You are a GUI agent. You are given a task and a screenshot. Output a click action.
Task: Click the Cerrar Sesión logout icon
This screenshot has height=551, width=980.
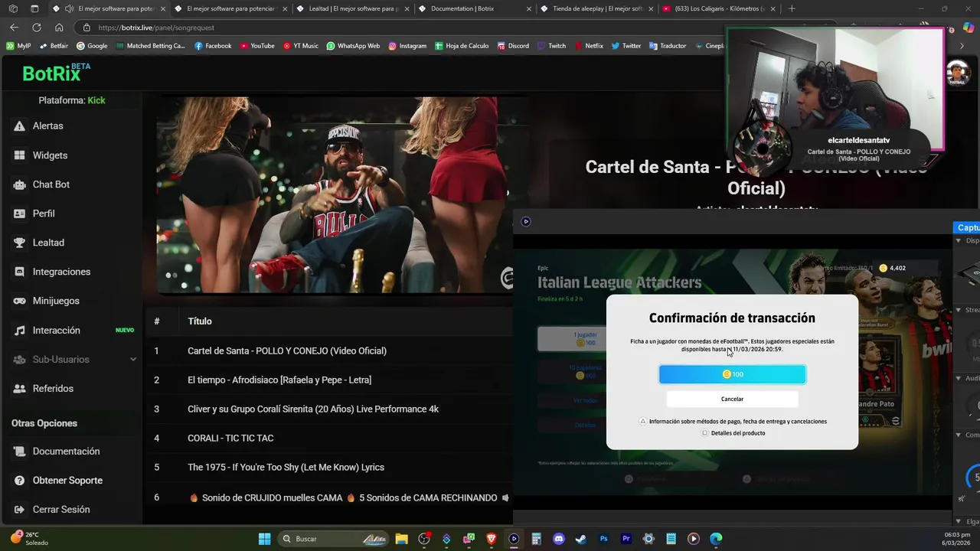[19, 510]
